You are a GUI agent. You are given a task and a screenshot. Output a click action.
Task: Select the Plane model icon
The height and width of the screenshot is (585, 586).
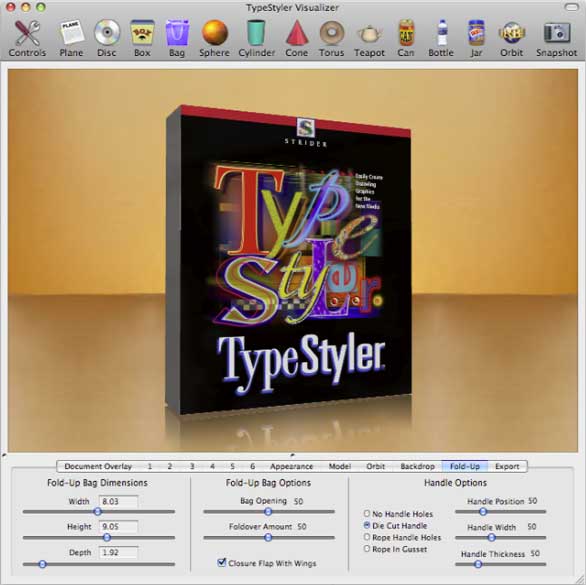click(71, 38)
